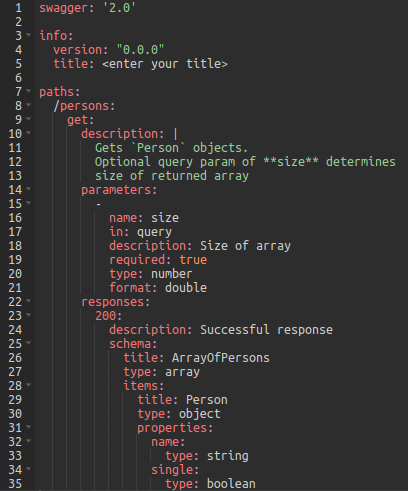The height and width of the screenshot is (491, 408).
Task: Collapse the parameter list item on line 15
Action: click(x=29, y=203)
